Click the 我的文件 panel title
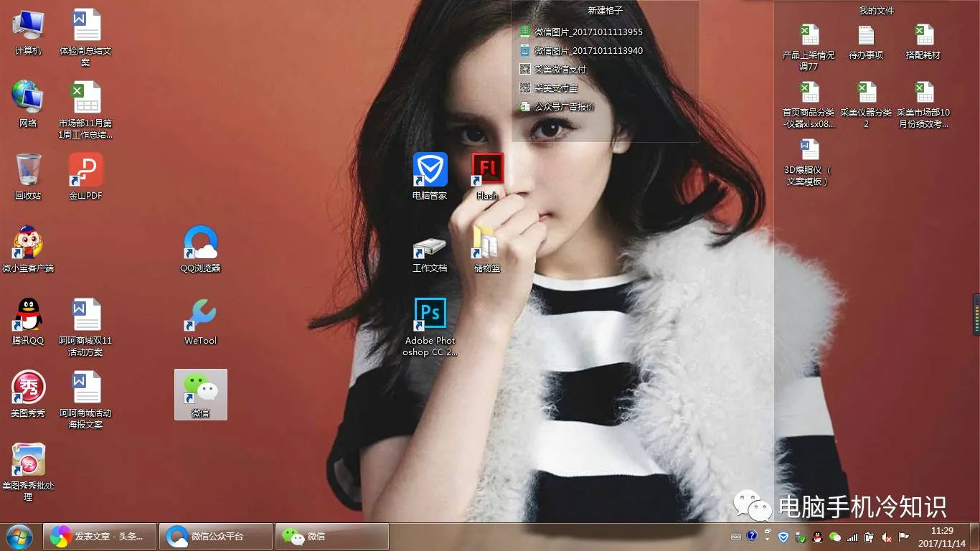Viewport: 980px width, 551px height. coord(877,10)
